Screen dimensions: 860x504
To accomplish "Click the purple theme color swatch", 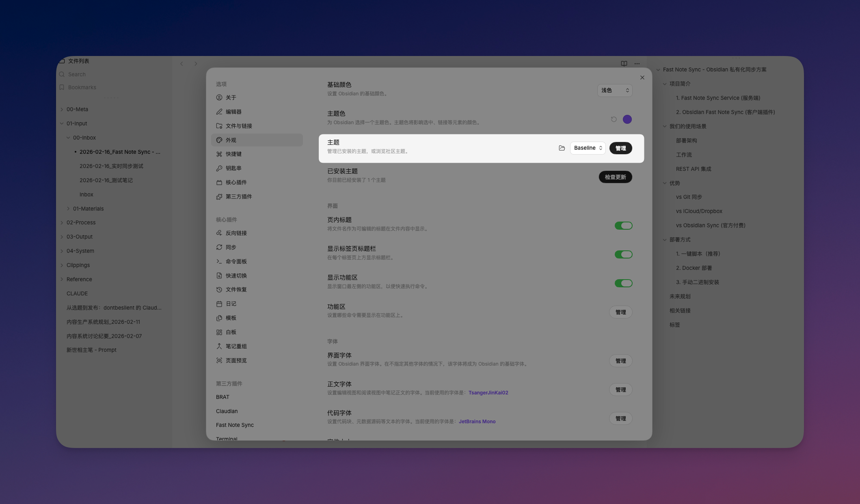I will coord(627,119).
